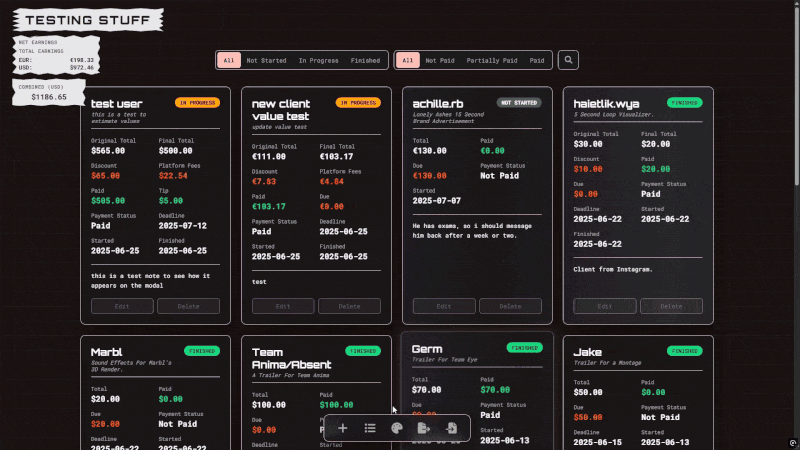
Task: Click Jake's $50.00 due amount
Action: point(588,417)
